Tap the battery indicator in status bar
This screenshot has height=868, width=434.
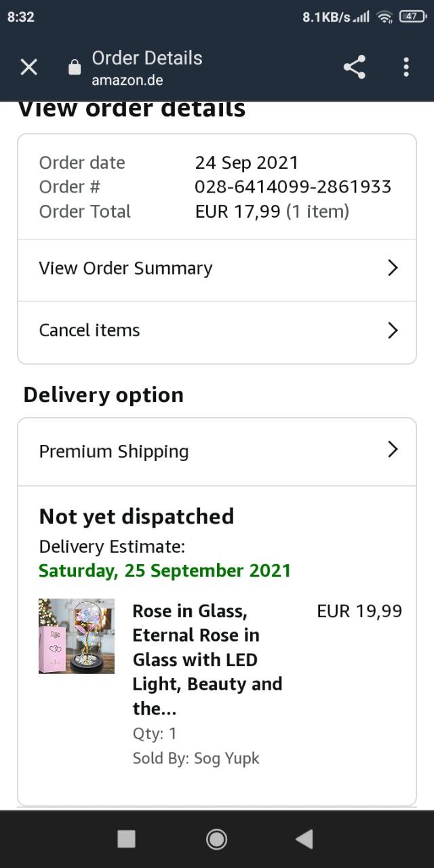412,17
